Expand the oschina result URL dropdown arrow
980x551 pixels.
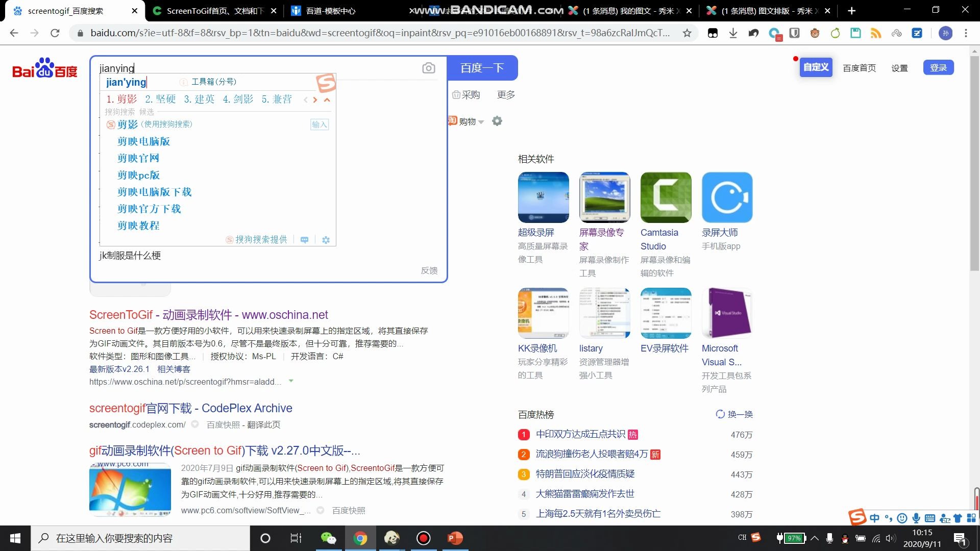[x=291, y=381]
